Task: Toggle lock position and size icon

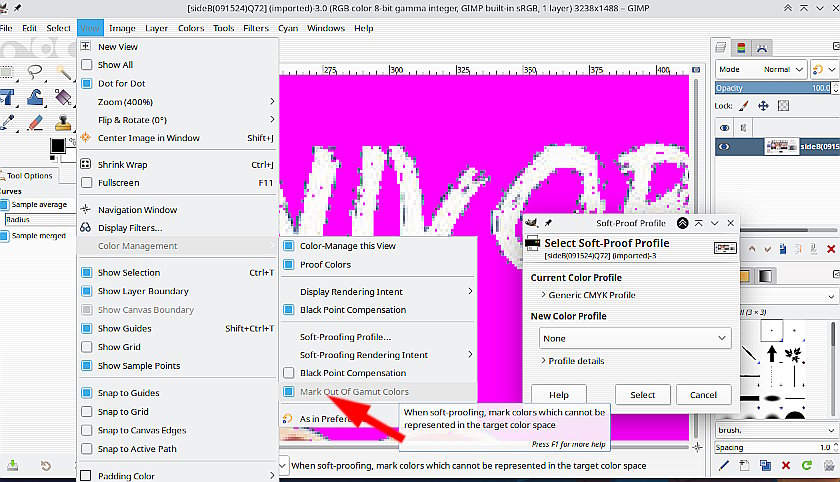Action: pyautogui.click(x=763, y=106)
